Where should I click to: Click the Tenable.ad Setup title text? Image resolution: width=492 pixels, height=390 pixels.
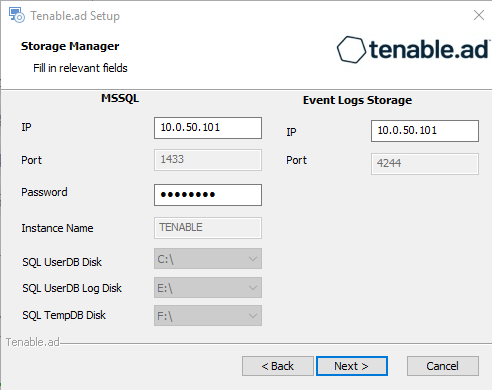[75, 16]
